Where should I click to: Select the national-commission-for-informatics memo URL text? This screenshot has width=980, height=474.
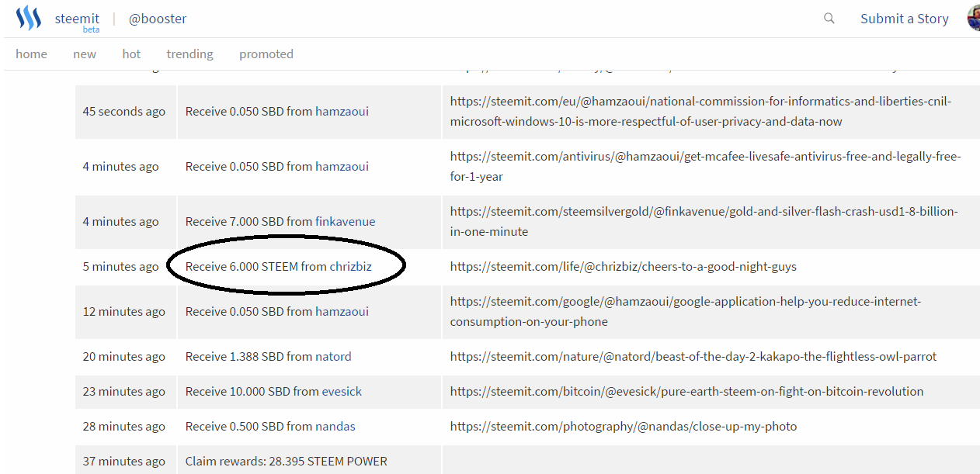(x=700, y=111)
